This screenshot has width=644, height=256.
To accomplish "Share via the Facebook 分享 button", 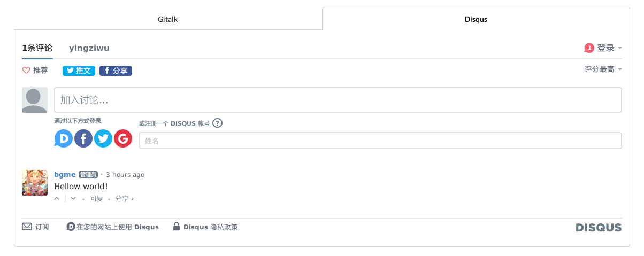I will point(116,71).
